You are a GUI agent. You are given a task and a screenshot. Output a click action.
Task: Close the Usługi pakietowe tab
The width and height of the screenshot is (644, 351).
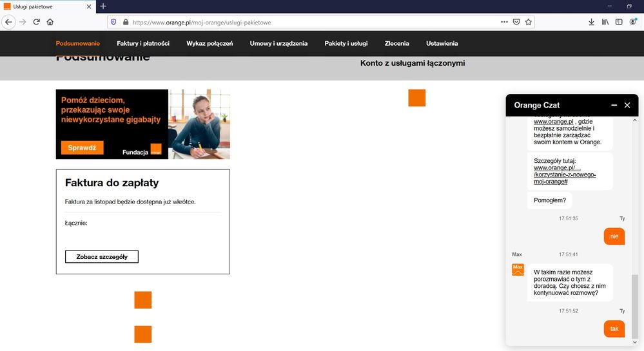point(89,6)
